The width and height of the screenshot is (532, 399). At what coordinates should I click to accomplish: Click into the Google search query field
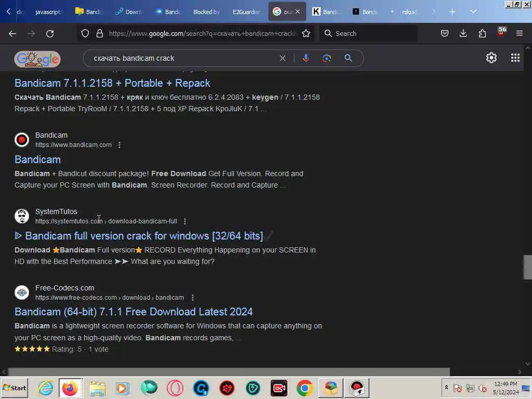click(x=183, y=58)
